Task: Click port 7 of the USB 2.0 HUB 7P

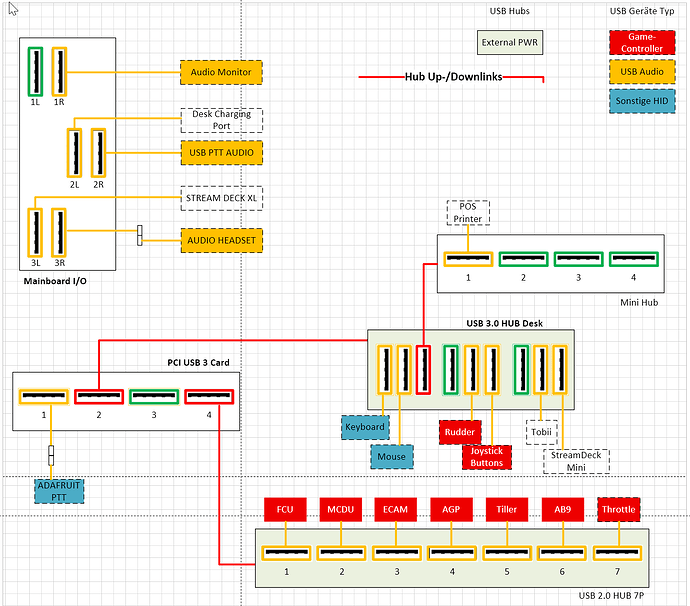Action: click(x=617, y=553)
